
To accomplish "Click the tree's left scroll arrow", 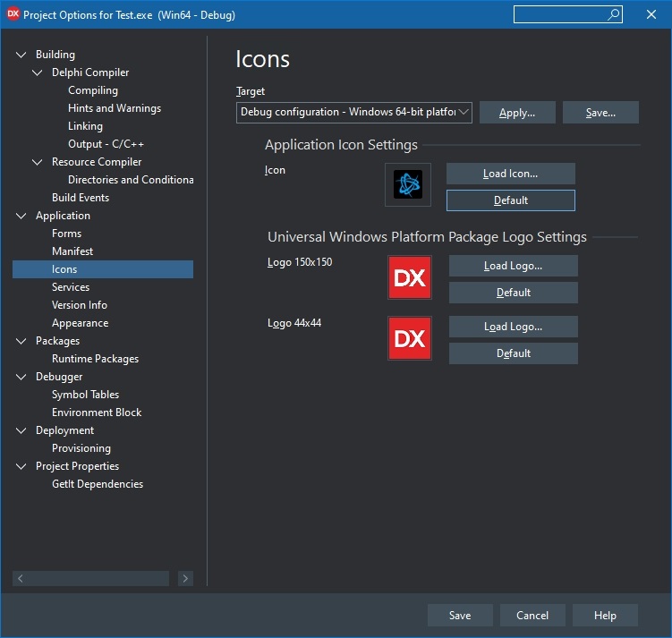I will tap(21, 578).
